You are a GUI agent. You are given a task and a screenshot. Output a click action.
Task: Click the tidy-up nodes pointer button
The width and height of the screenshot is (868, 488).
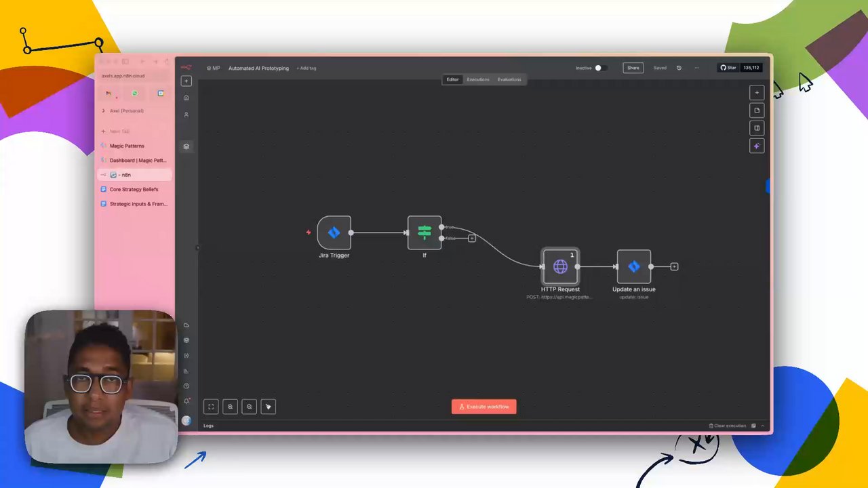pyautogui.click(x=268, y=407)
